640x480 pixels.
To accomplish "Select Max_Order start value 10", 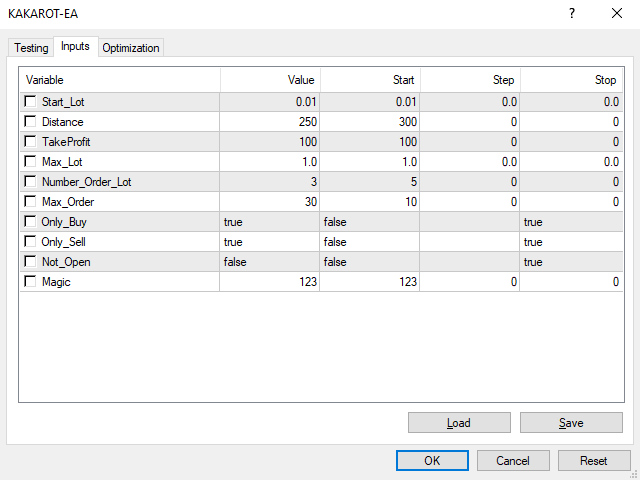I will pos(370,202).
